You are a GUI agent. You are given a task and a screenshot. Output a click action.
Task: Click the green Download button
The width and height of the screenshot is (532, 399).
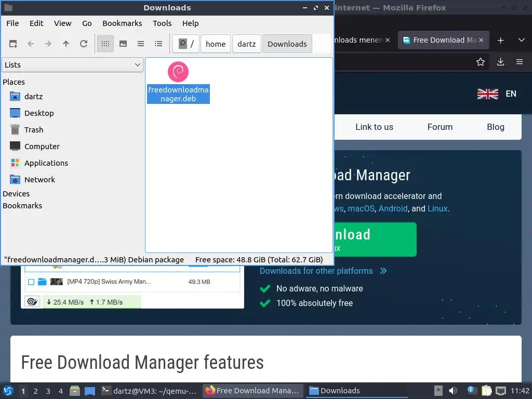[x=375, y=239]
